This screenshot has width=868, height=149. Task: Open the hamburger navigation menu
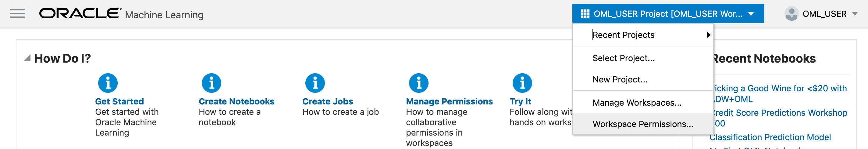click(17, 14)
